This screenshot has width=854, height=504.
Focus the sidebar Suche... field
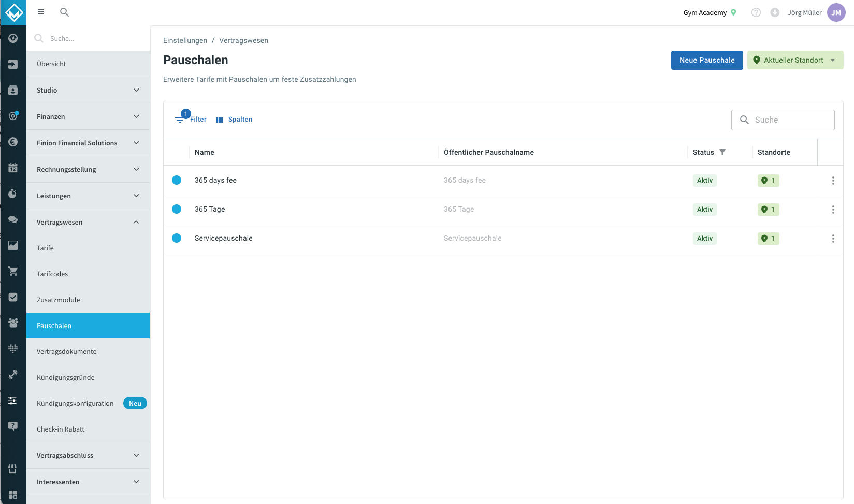[88, 38]
